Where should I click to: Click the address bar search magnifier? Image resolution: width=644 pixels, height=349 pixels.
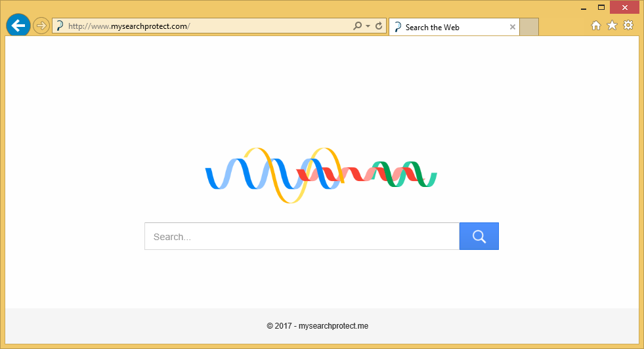tap(357, 26)
